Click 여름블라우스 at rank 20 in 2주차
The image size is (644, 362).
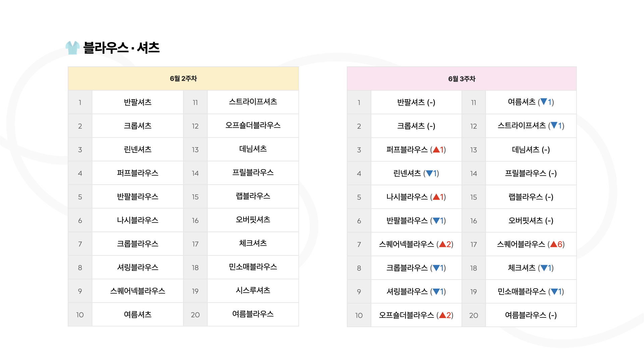(253, 314)
